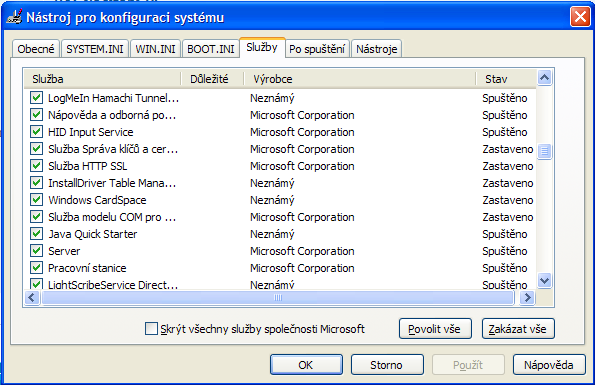Screen dimensions: 595x385
Task: Sort by Stav column header
Action: (x=506, y=79)
